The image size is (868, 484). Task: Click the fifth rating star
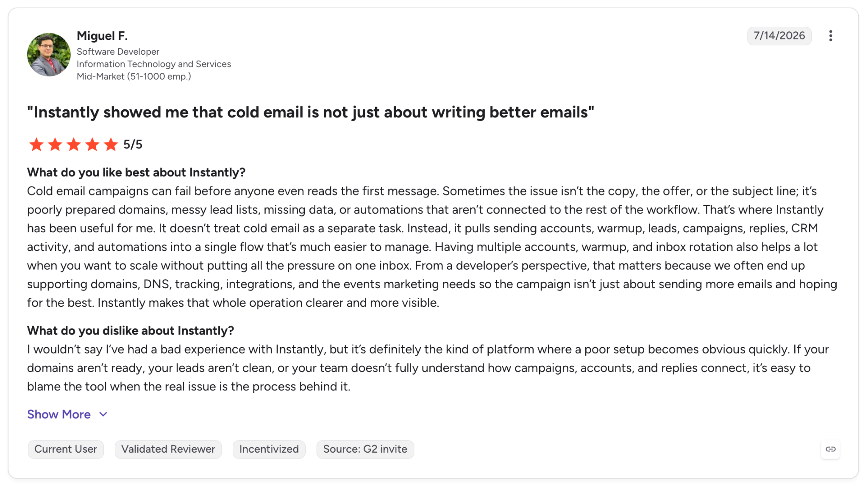pyautogui.click(x=111, y=145)
